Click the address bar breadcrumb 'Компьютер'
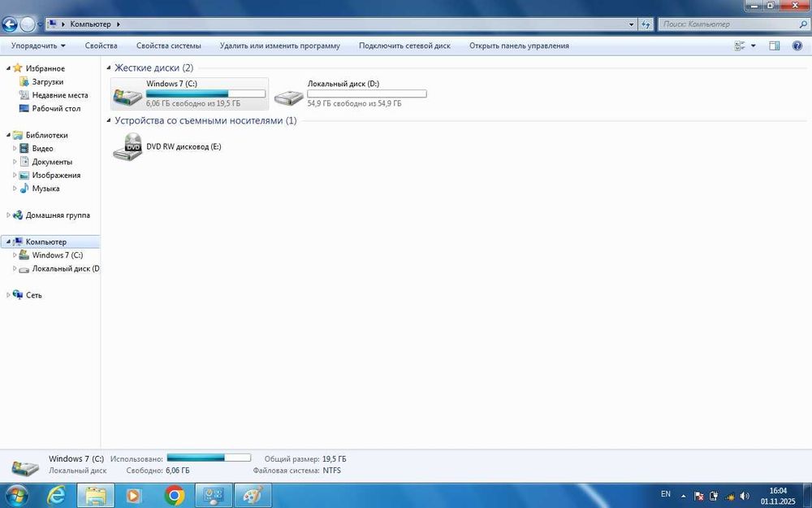This screenshot has width=812, height=508. [91, 24]
